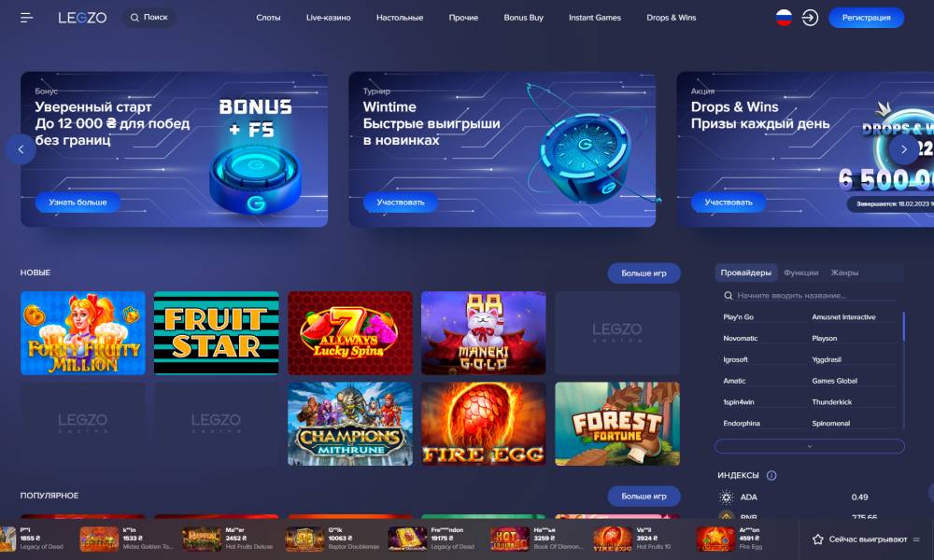Switch to the Жанры tab
The height and width of the screenshot is (560, 934).
pos(844,273)
